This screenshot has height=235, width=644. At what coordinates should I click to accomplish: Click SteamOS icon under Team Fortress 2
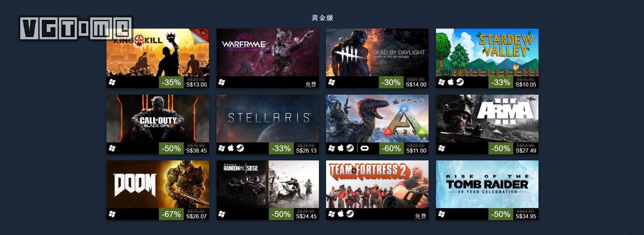click(350, 214)
